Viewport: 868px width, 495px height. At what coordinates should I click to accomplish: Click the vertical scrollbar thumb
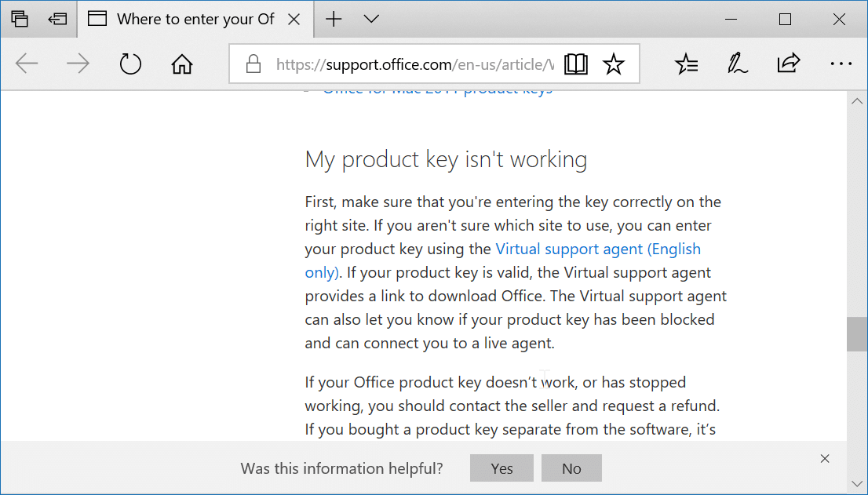point(857,334)
